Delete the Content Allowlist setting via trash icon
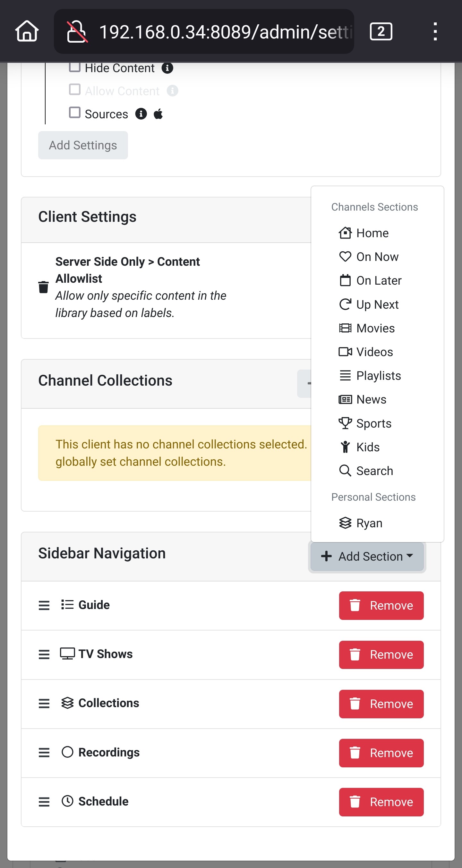Image resolution: width=462 pixels, height=868 pixels. (x=44, y=287)
